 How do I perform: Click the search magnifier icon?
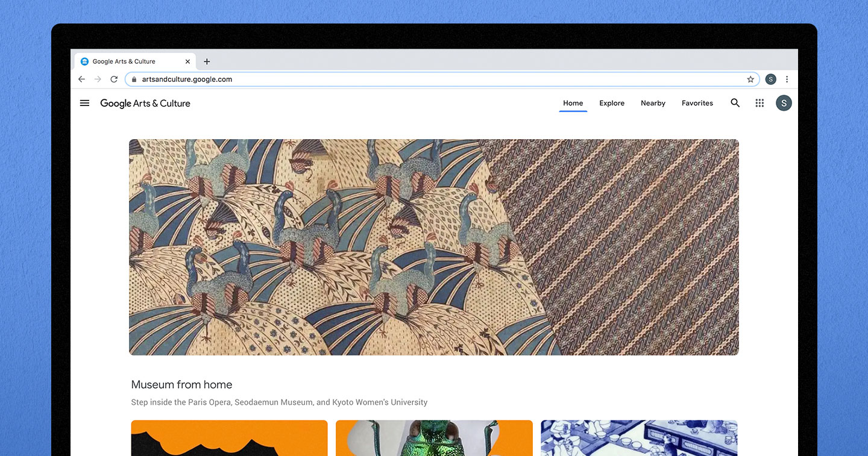[x=735, y=103]
